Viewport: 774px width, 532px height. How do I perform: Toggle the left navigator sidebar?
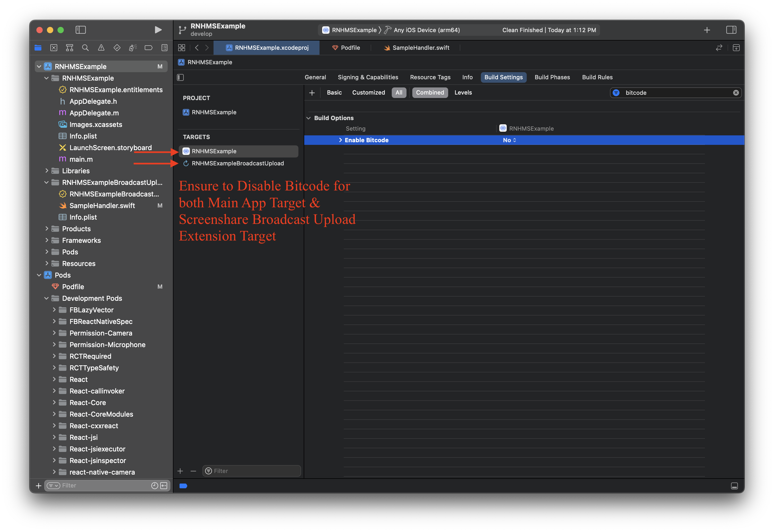point(81,30)
